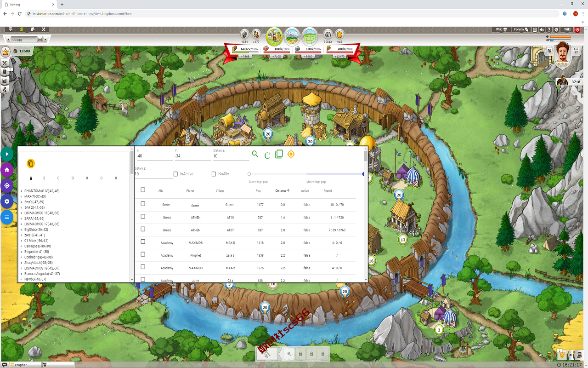The height and width of the screenshot is (368, 588).
Task: Check the row checkbox for village zara 3
Action: click(143, 254)
